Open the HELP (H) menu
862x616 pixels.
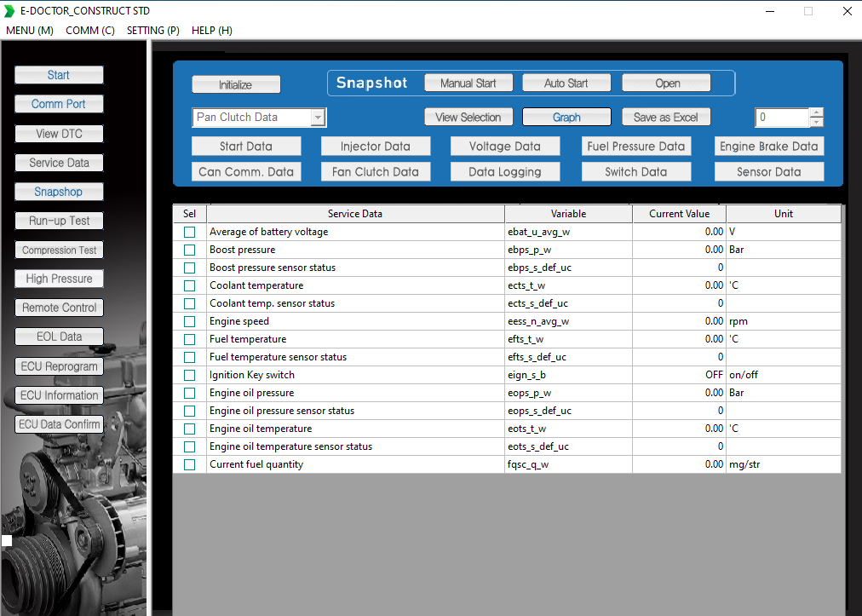[x=211, y=31]
